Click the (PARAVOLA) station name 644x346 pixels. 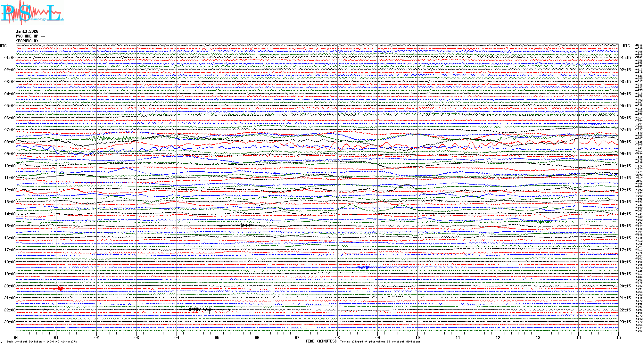pyautogui.click(x=27, y=41)
